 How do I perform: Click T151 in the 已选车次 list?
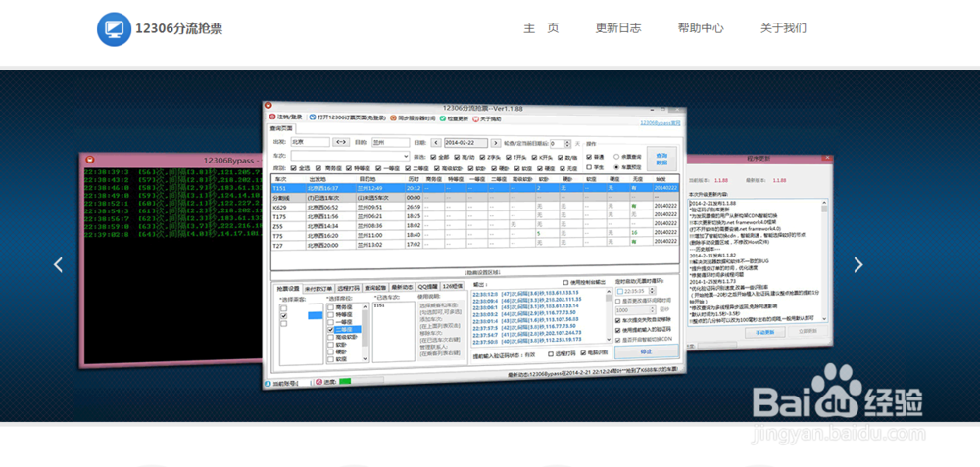click(378, 305)
